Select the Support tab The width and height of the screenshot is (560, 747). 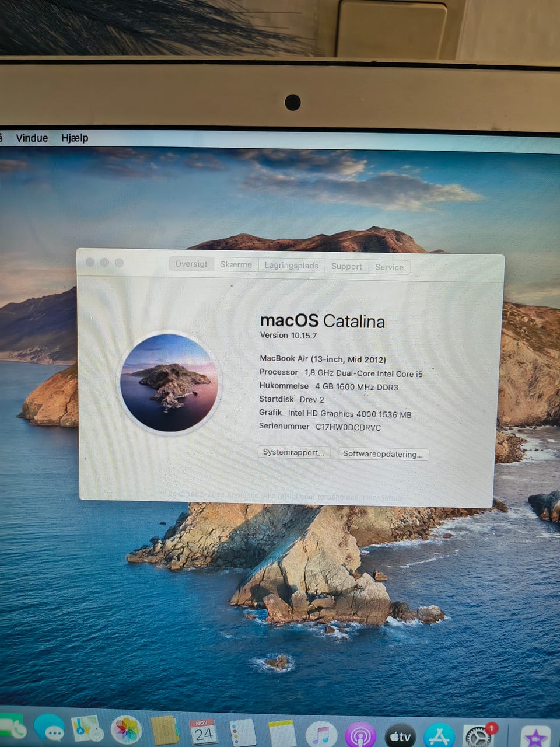coord(346,266)
